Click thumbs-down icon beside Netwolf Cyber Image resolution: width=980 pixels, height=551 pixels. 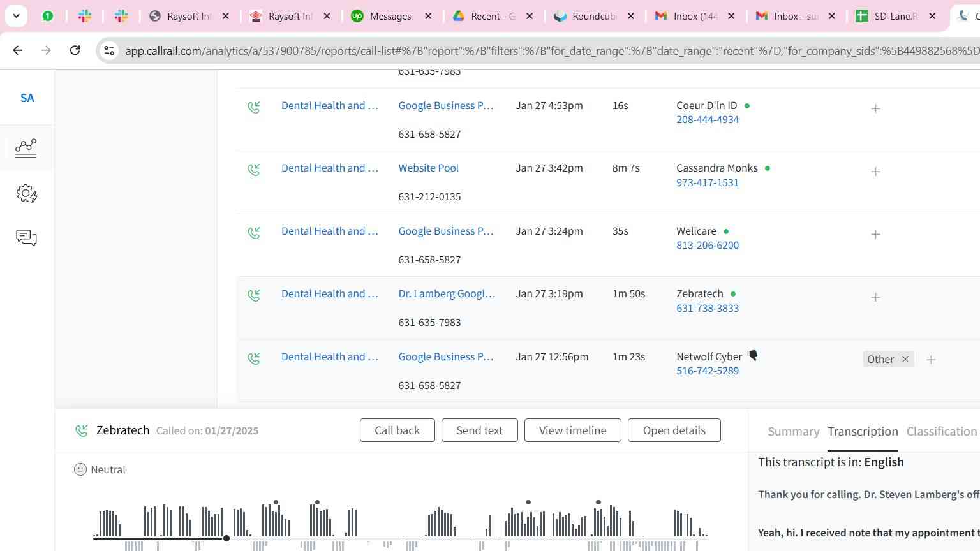(753, 356)
